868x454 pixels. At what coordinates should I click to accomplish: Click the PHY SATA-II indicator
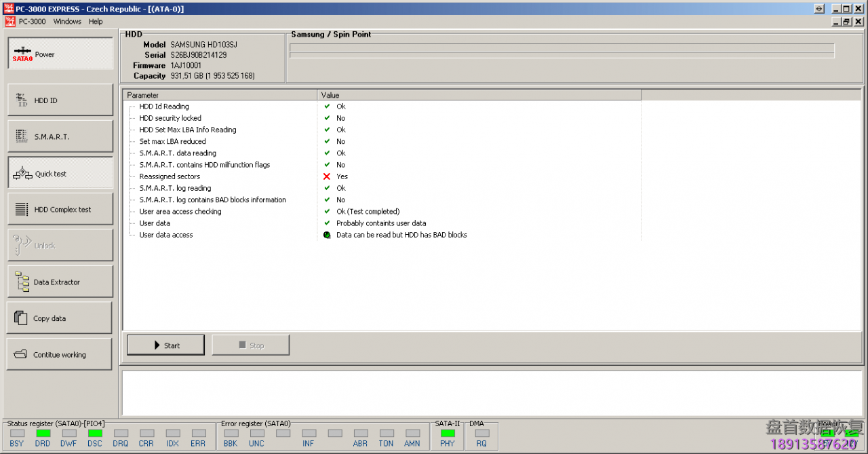[448, 434]
